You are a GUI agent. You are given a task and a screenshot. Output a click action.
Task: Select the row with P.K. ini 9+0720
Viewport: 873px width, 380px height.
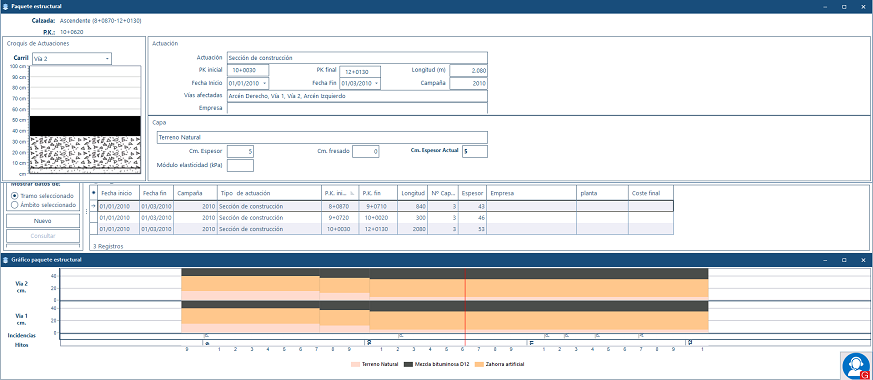385,218
